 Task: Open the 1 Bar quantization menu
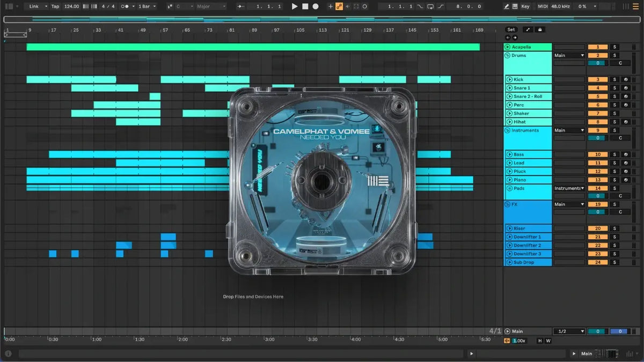[147, 6]
